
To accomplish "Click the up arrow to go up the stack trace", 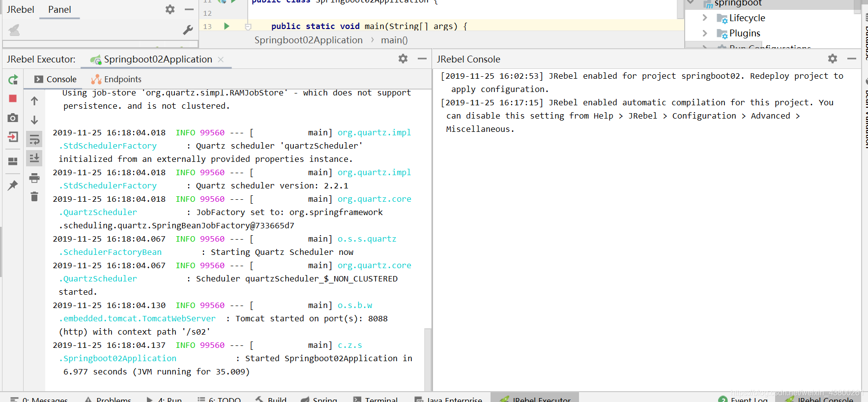I will (x=34, y=101).
